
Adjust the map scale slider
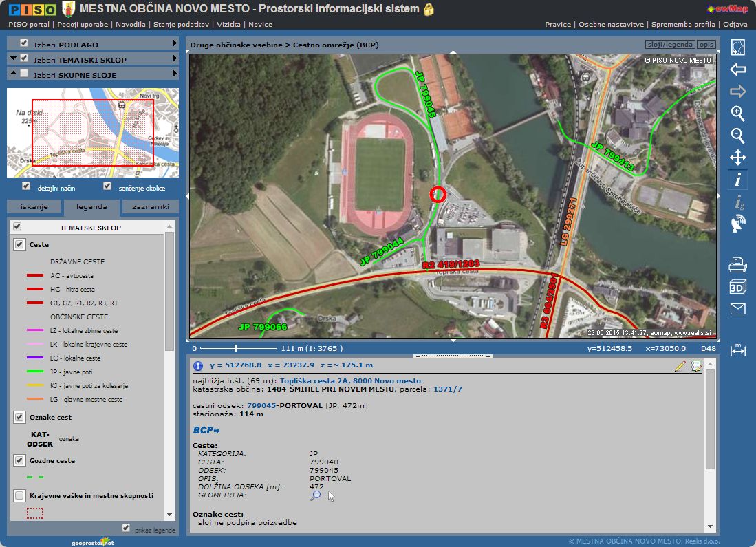pos(236,348)
